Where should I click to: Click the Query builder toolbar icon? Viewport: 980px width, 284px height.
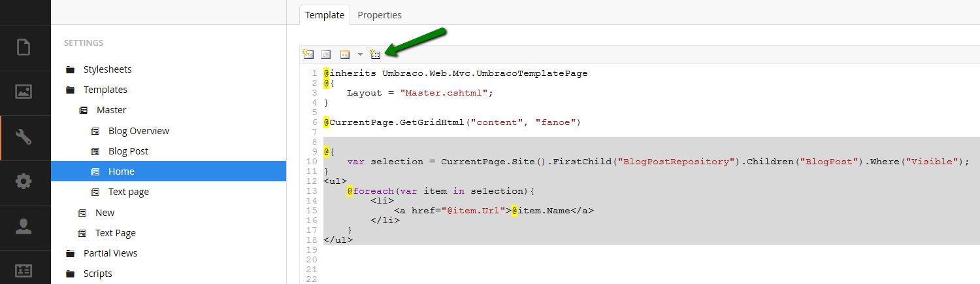pos(375,54)
